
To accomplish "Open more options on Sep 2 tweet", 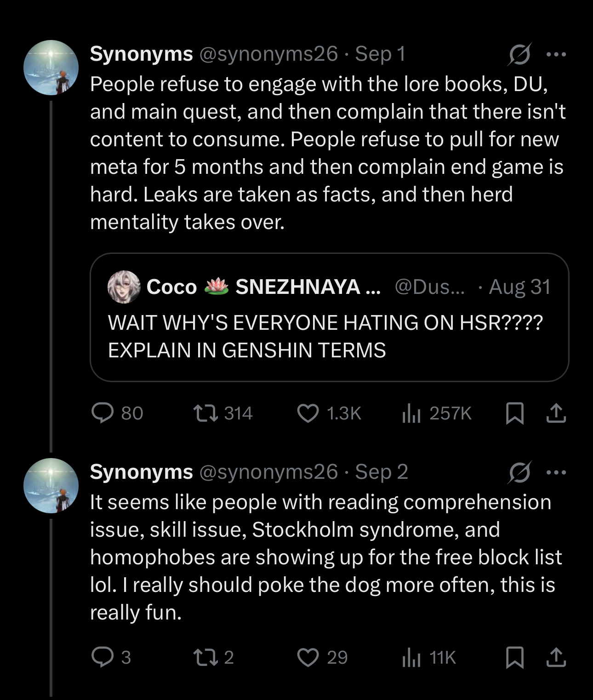I will point(556,472).
